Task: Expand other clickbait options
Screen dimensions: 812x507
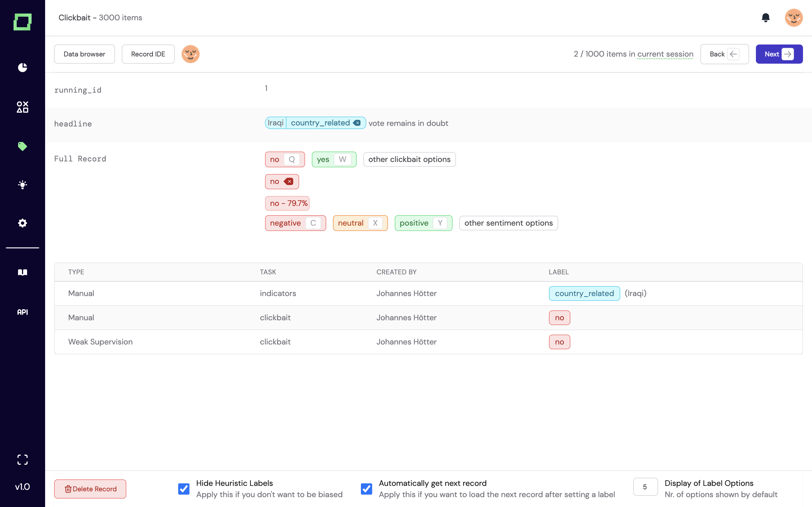Action: pos(409,159)
